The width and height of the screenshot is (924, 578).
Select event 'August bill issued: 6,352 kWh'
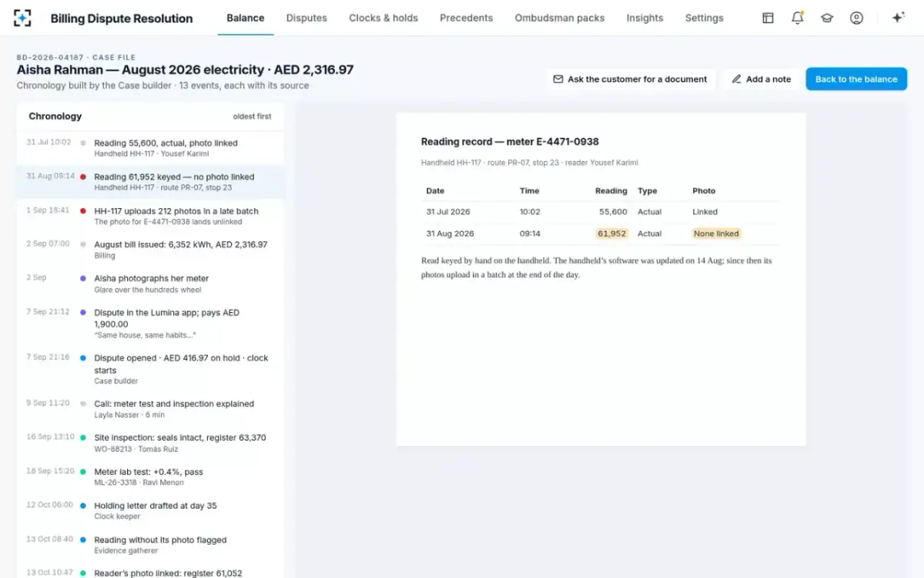click(150, 250)
